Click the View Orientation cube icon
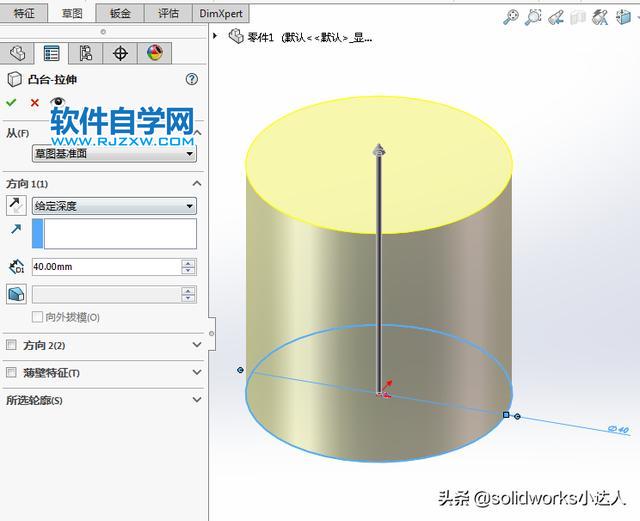 coord(623,17)
